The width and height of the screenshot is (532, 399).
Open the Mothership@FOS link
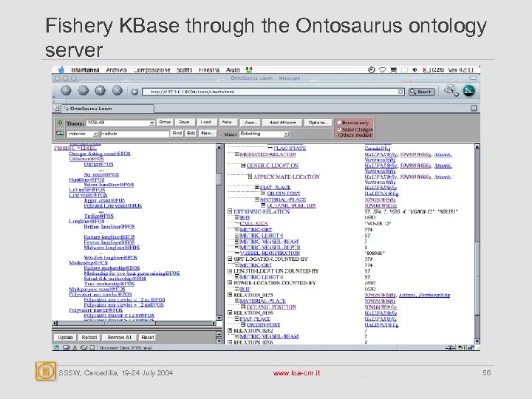click(88, 262)
